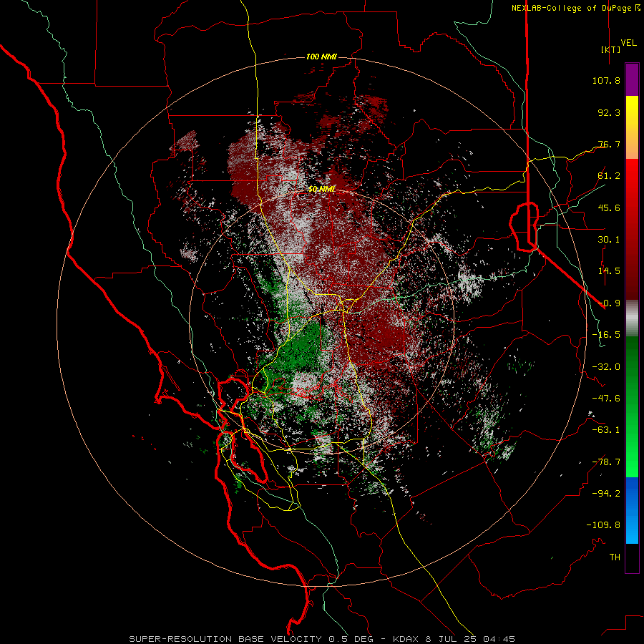This screenshot has height=644, width=644.
Task: Pick the blue segment of velocity color bar
Action: point(632,510)
